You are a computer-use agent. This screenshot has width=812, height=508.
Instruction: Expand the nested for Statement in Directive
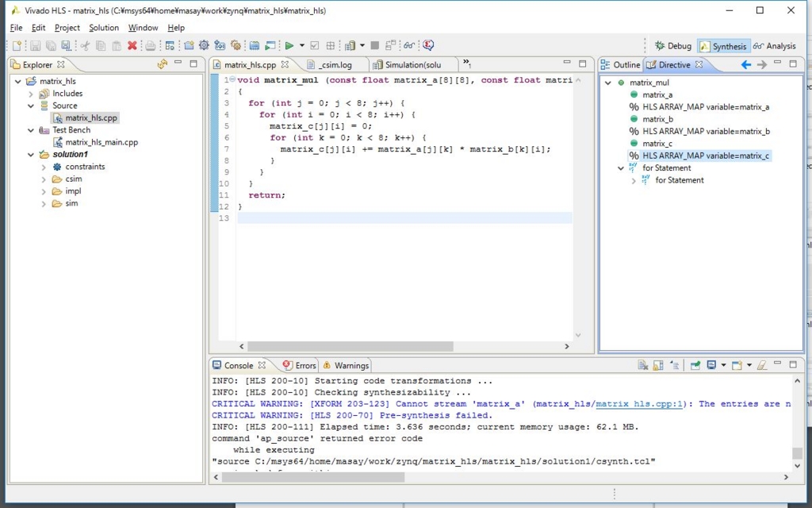634,180
